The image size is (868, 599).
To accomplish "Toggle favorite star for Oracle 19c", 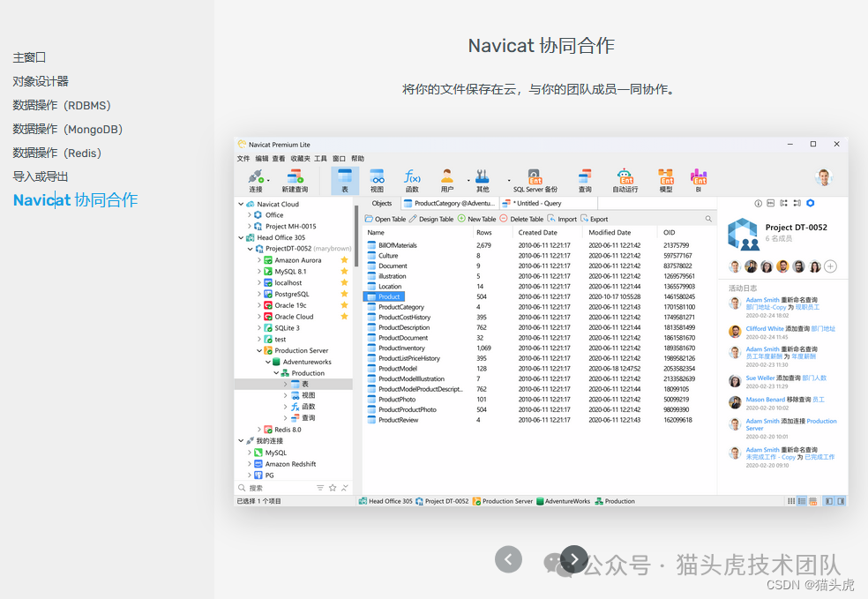I will coord(344,305).
